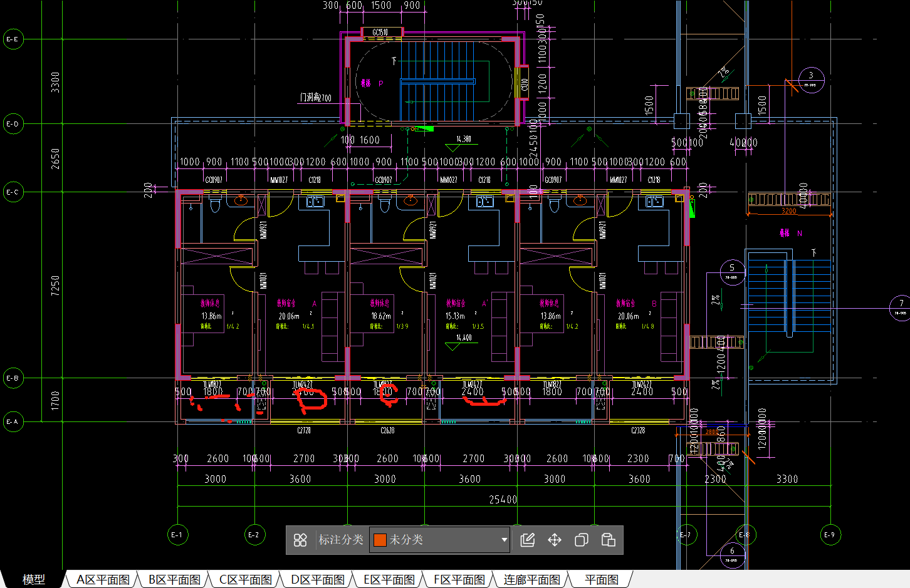The image size is (910, 588).
Task: Click the E-A axis bubble
Action: (13, 421)
